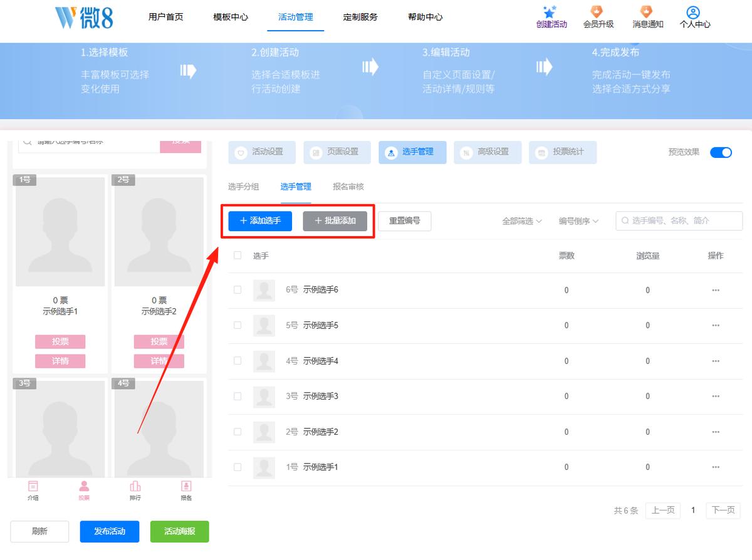The image size is (752, 560).
Task: Open 个人中心 profile icon
Action: pos(693,12)
